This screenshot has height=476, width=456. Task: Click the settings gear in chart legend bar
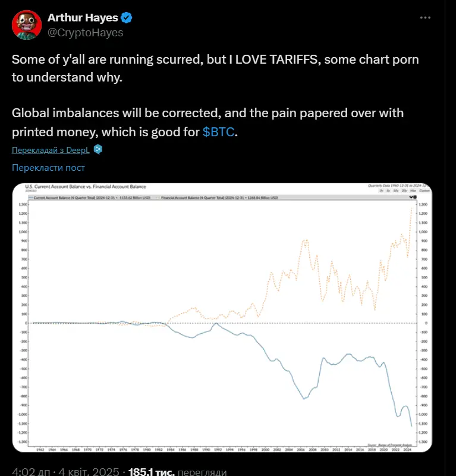pos(415,197)
